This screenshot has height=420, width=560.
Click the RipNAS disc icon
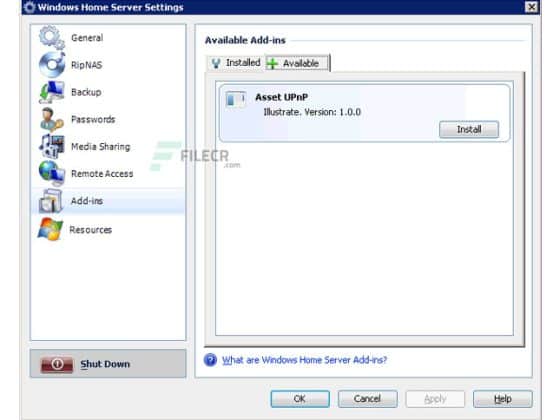[x=52, y=65]
